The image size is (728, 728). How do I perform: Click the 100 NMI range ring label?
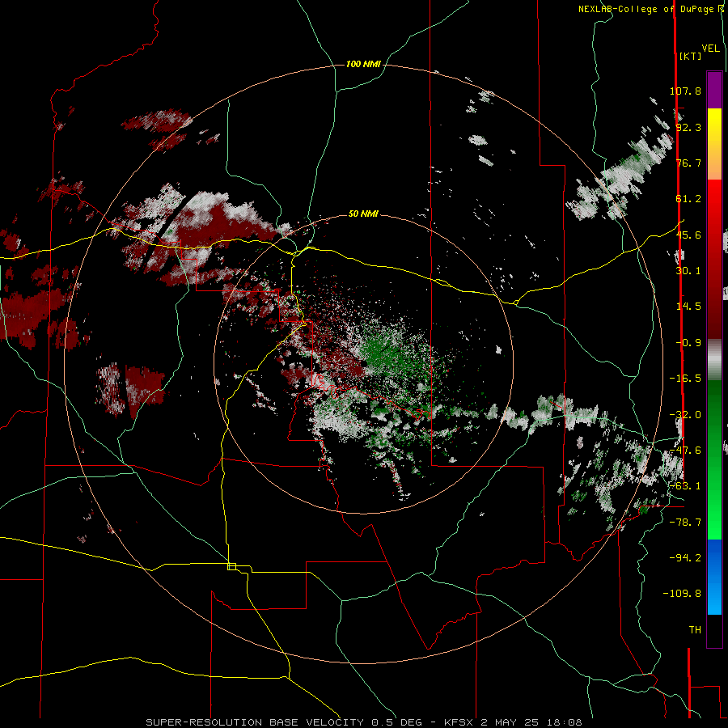point(363,64)
